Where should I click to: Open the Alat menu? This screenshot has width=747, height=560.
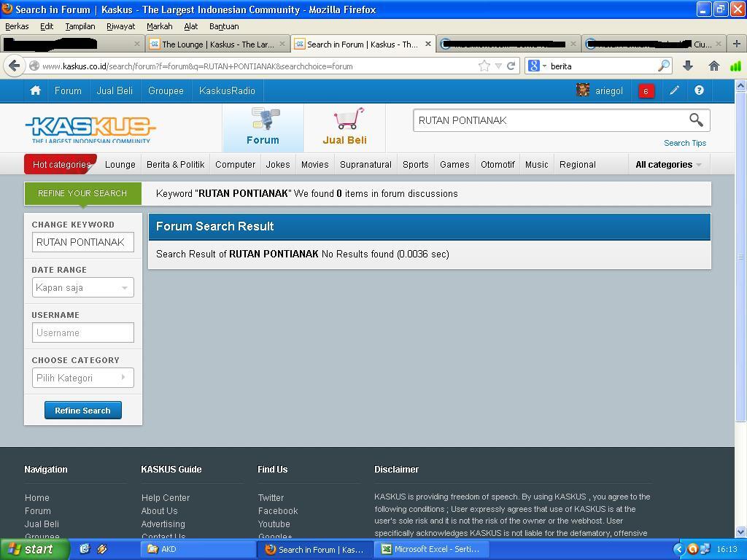click(190, 26)
